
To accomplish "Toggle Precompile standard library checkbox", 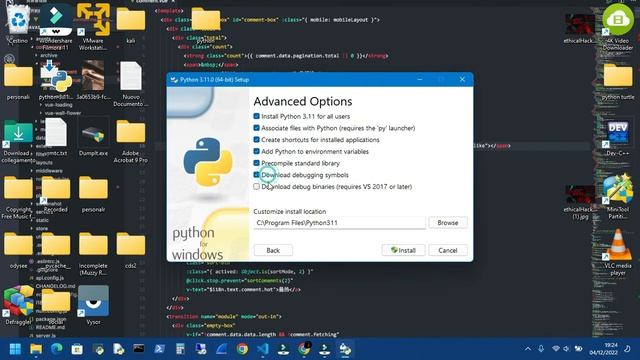I will click(x=256, y=163).
